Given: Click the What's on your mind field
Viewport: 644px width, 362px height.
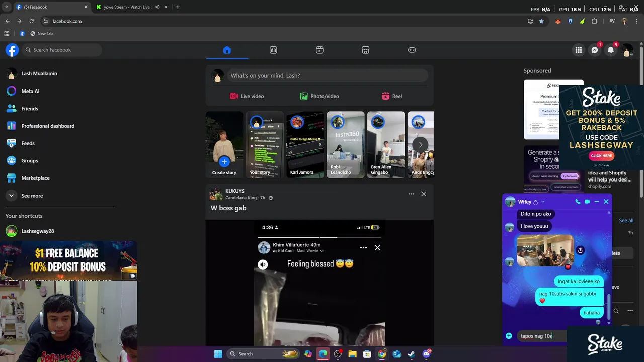Looking at the screenshot, I should [327, 75].
